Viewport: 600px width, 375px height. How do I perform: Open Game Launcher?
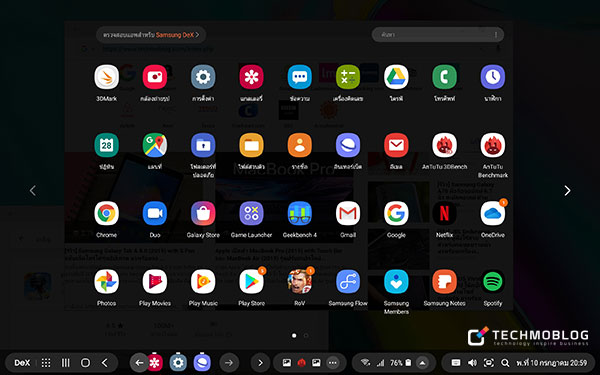pyautogui.click(x=251, y=213)
